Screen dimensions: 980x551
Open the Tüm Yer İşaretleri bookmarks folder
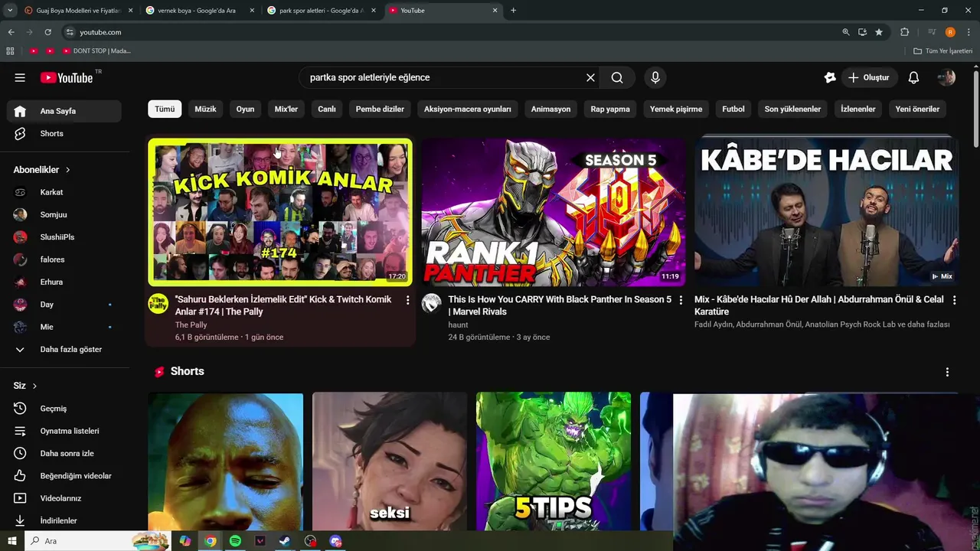pos(943,51)
